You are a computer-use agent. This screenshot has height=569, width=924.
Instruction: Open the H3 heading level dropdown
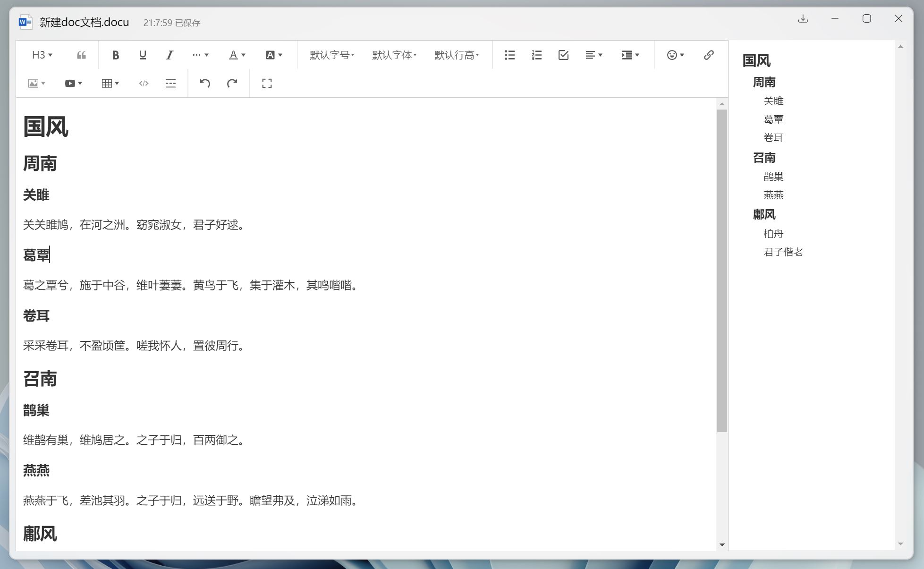pyautogui.click(x=41, y=55)
